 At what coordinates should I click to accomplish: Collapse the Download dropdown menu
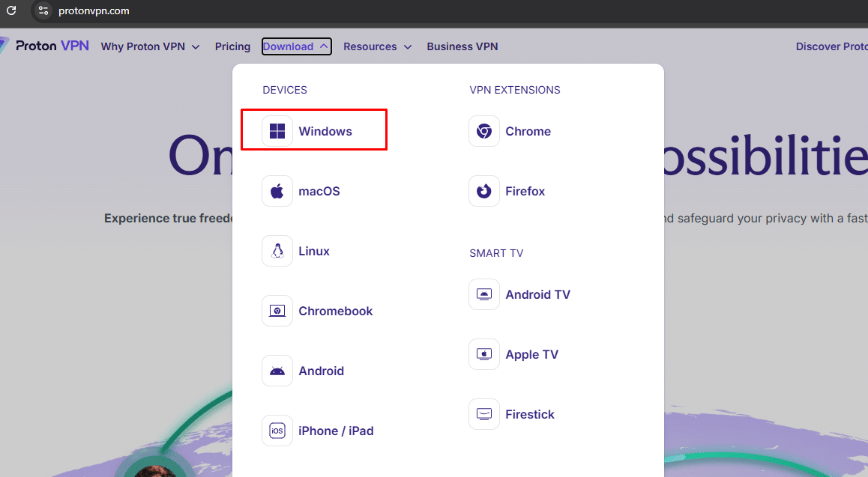pyautogui.click(x=296, y=46)
